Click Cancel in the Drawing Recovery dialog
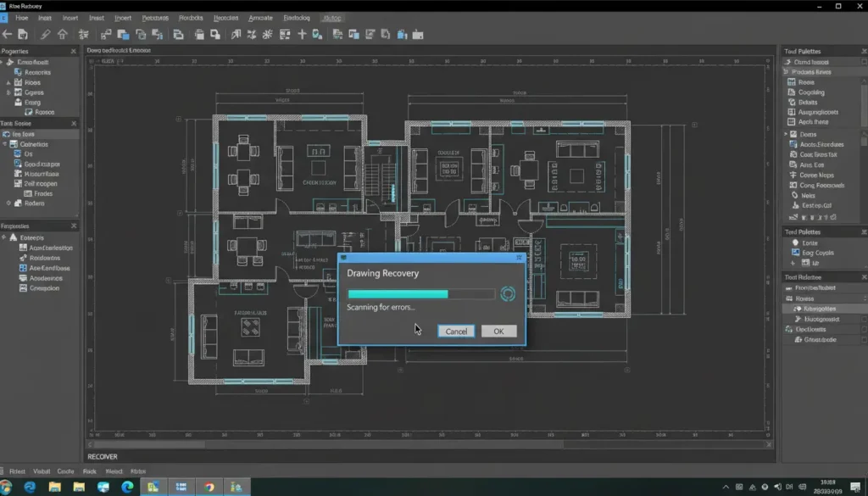The height and width of the screenshot is (496, 868). pyautogui.click(x=456, y=331)
